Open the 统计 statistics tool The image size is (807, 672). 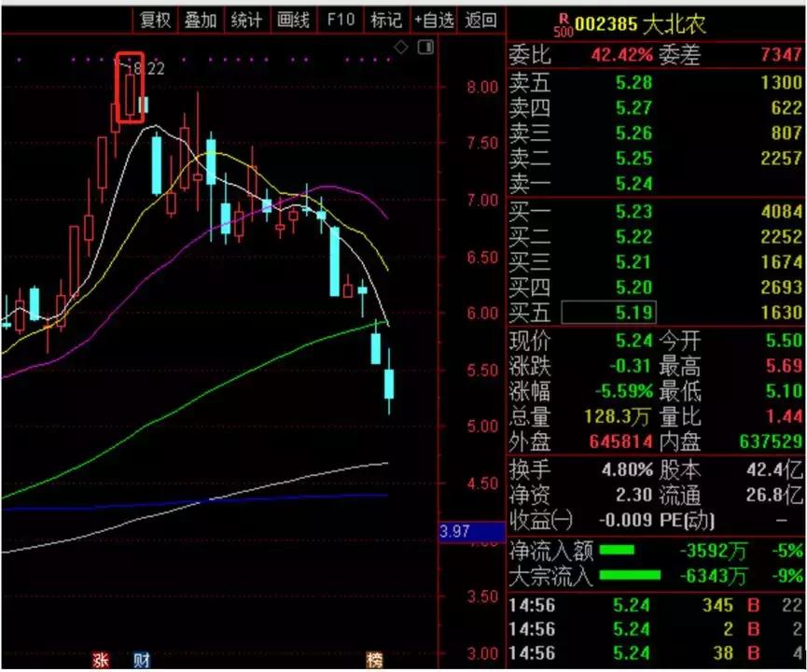(x=245, y=20)
